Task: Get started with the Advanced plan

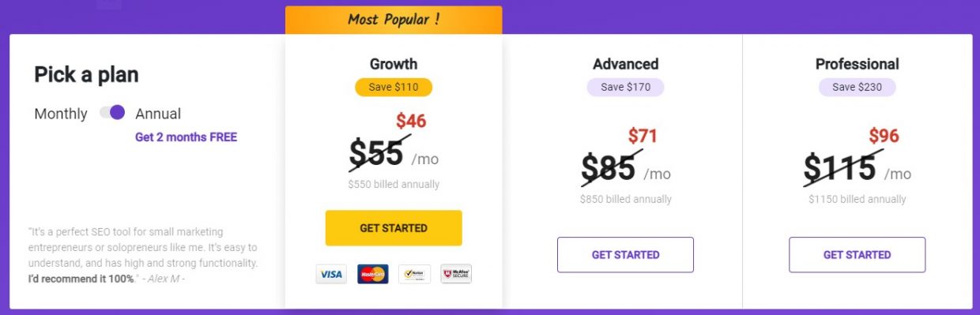Action: [625, 255]
